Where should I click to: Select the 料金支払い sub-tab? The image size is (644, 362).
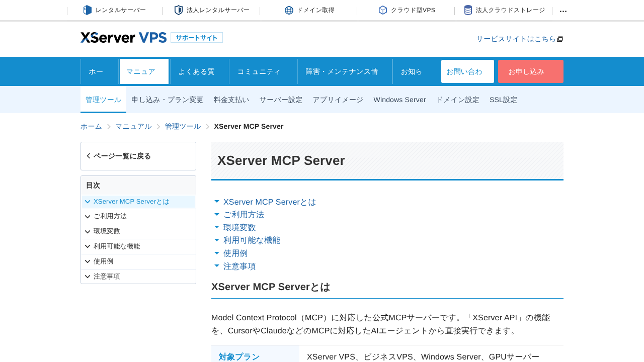pyautogui.click(x=231, y=100)
